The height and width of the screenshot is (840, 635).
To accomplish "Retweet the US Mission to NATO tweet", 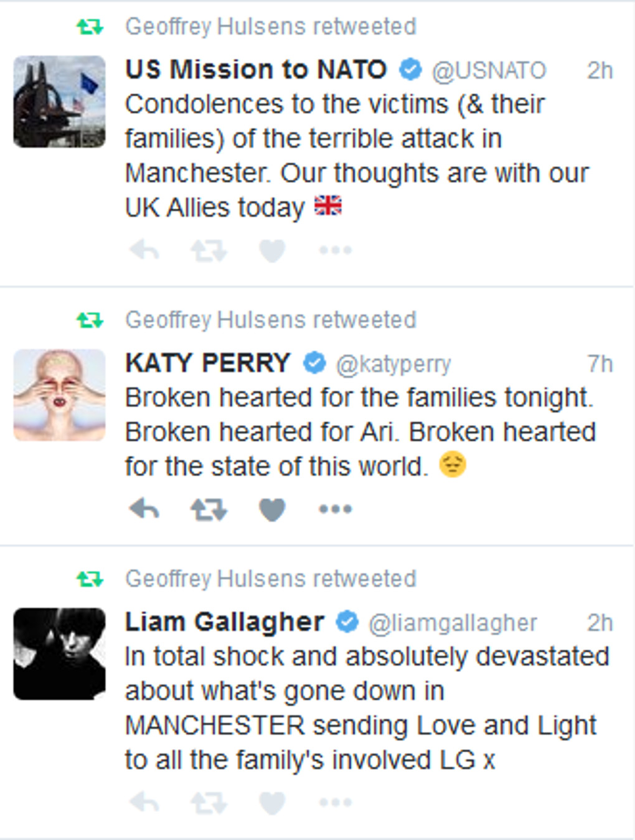I will tap(209, 251).
